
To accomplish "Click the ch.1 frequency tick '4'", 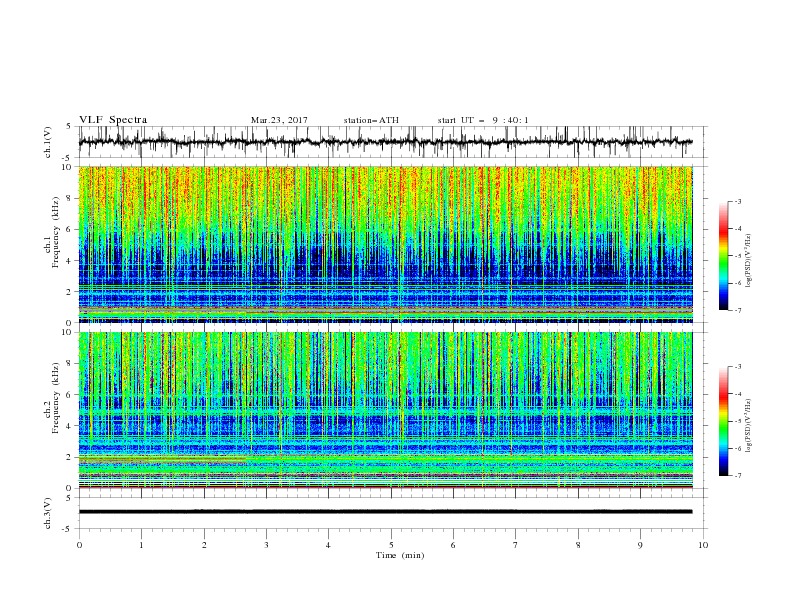I will 69,261.
